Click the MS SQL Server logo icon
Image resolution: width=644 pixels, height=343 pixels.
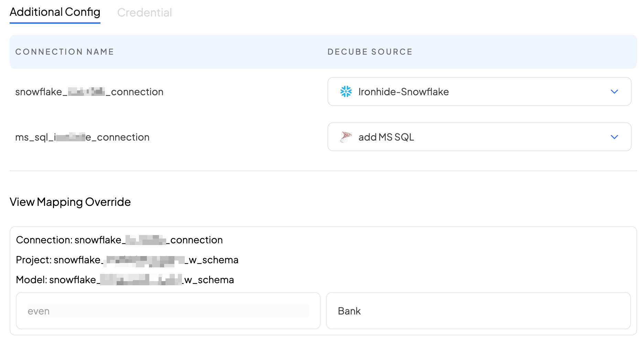(346, 137)
